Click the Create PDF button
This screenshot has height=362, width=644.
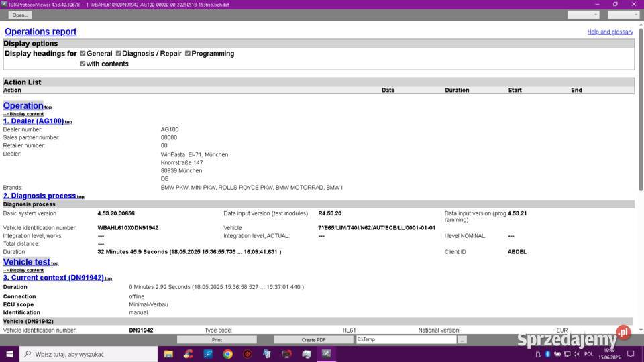pos(313,340)
